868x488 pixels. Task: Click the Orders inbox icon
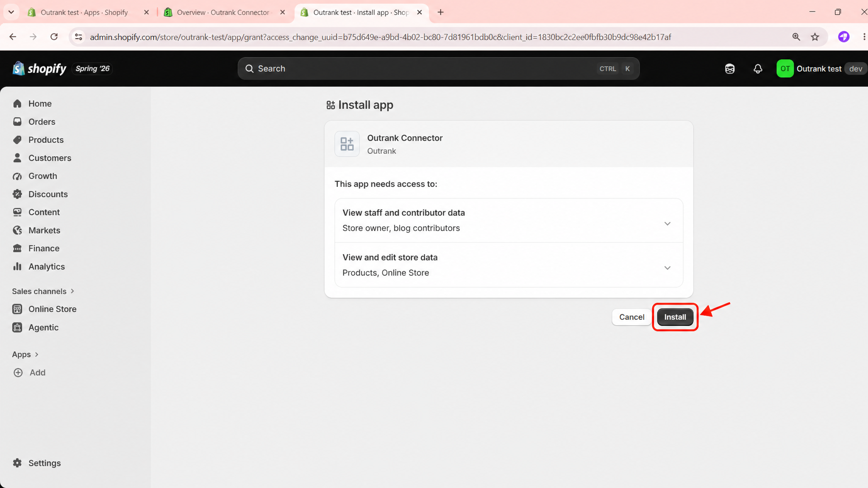(x=17, y=122)
